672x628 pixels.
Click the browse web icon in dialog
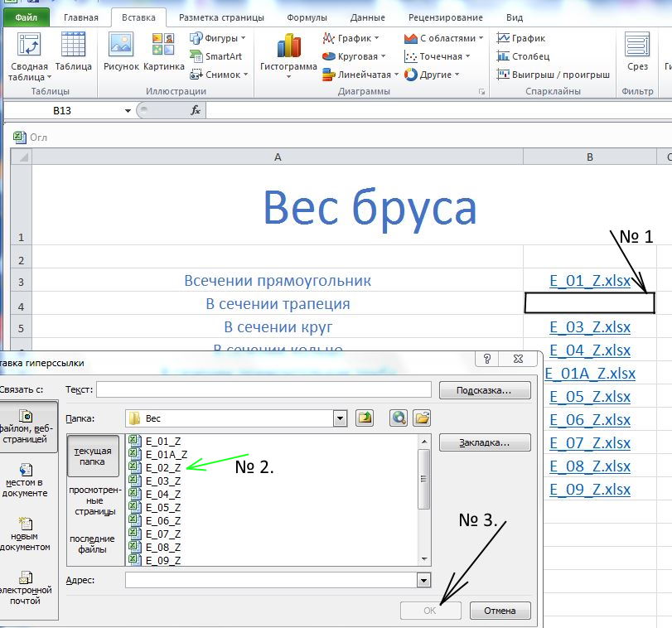(399, 418)
